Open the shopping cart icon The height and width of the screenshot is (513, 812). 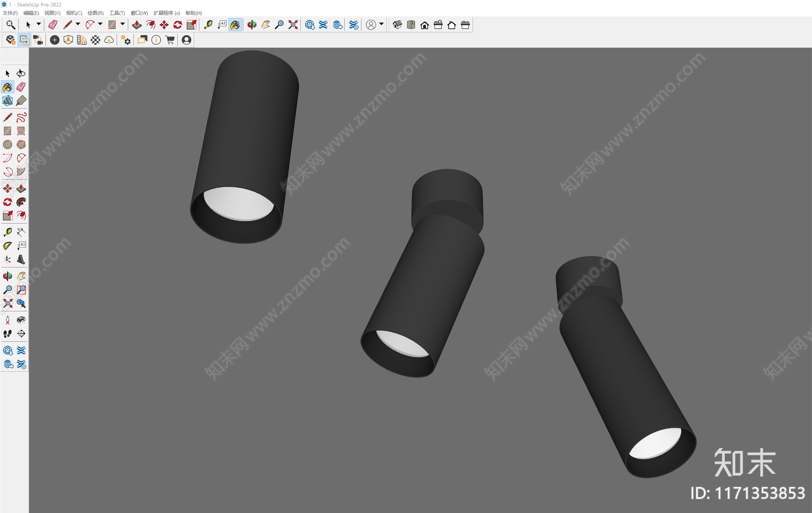(170, 40)
